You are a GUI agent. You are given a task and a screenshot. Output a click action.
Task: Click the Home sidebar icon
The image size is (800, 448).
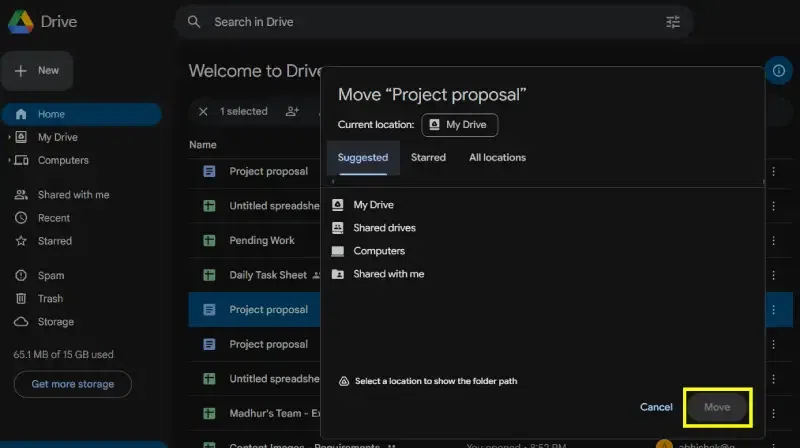(x=21, y=114)
